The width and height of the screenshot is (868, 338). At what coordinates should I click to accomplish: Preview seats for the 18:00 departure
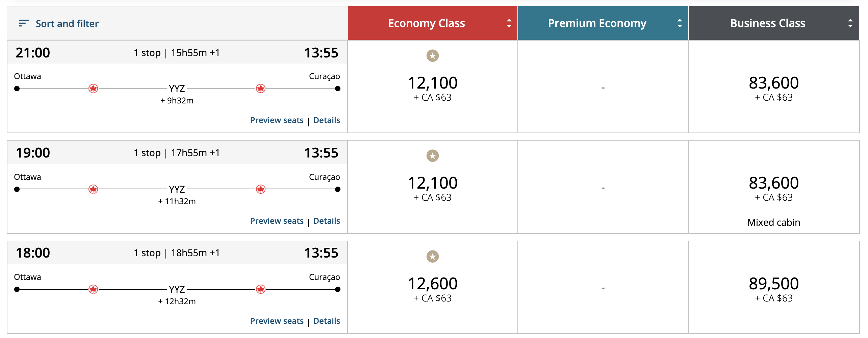[277, 321]
